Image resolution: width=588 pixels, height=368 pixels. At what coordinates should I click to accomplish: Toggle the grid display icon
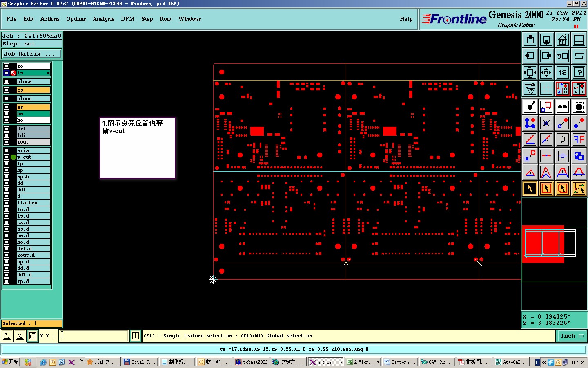tap(546, 88)
